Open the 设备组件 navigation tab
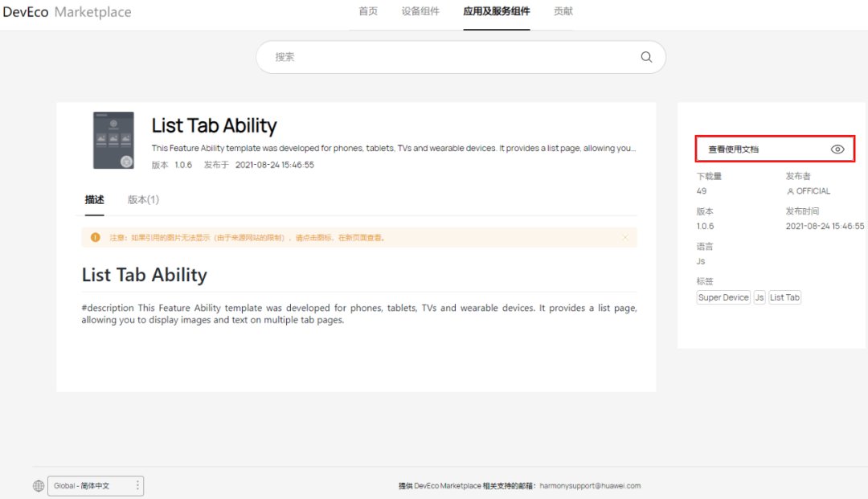868x499 pixels. tap(420, 11)
